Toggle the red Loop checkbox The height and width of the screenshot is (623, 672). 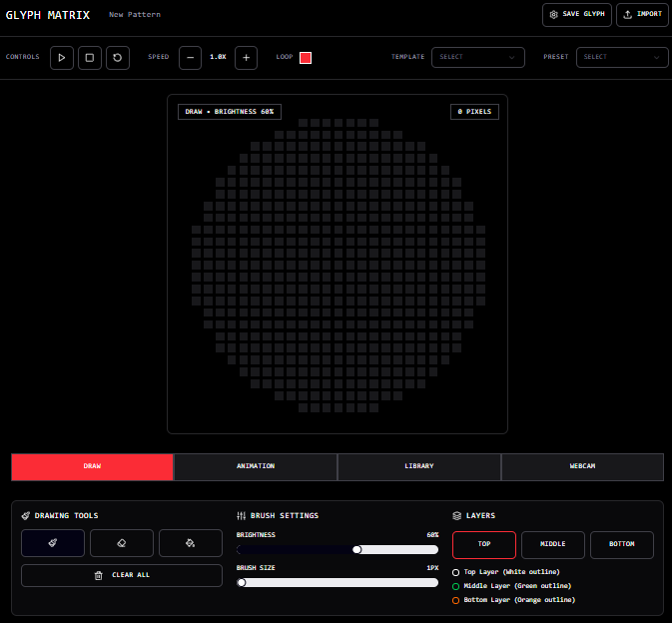tap(306, 58)
